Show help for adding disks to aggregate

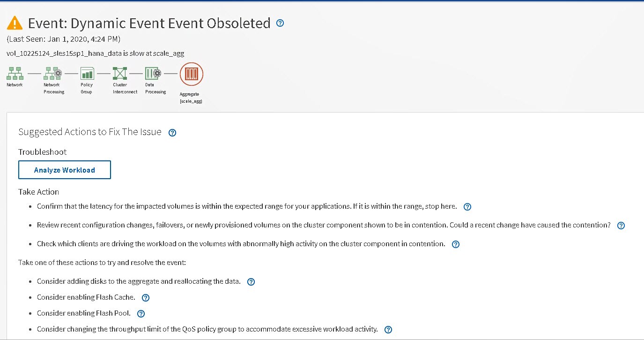(x=251, y=282)
